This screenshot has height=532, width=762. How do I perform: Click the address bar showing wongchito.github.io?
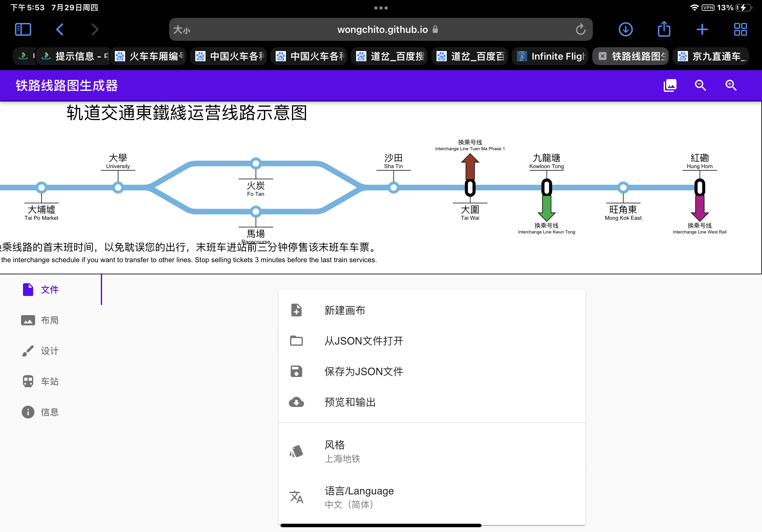[381, 29]
